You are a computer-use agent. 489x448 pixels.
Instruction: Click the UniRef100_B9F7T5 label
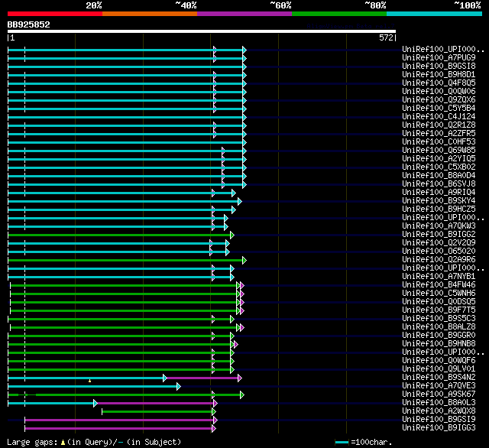tap(439, 310)
